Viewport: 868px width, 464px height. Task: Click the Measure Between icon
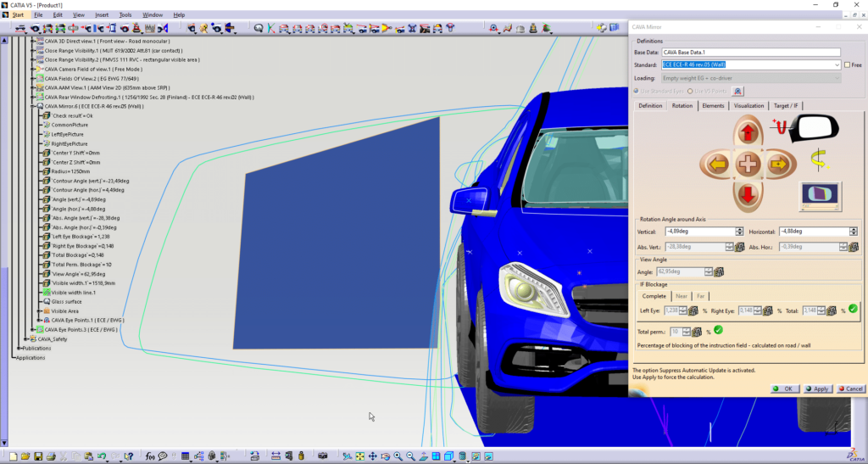pyautogui.click(x=275, y=457)
